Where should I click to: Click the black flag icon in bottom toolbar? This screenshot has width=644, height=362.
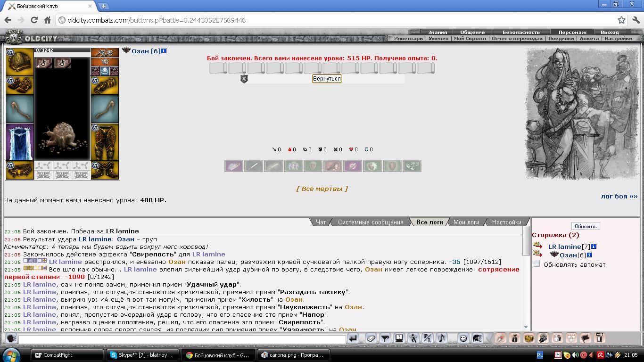pos(585,338)
